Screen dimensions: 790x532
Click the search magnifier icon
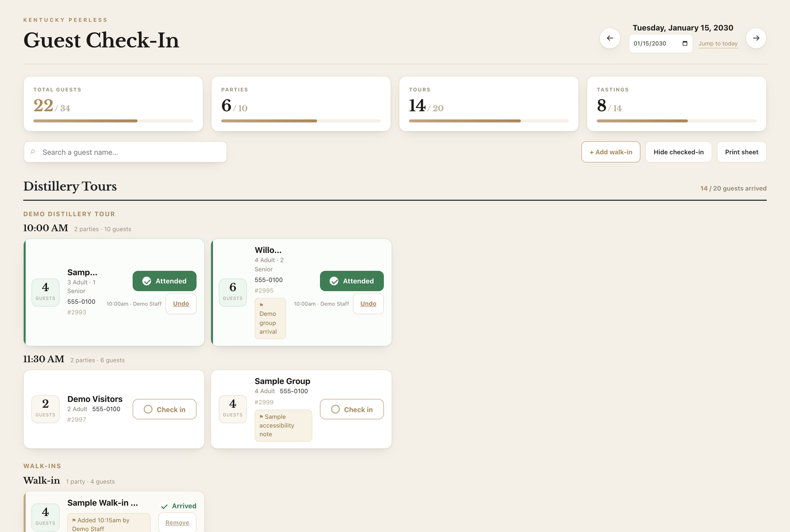pos(33,152)
